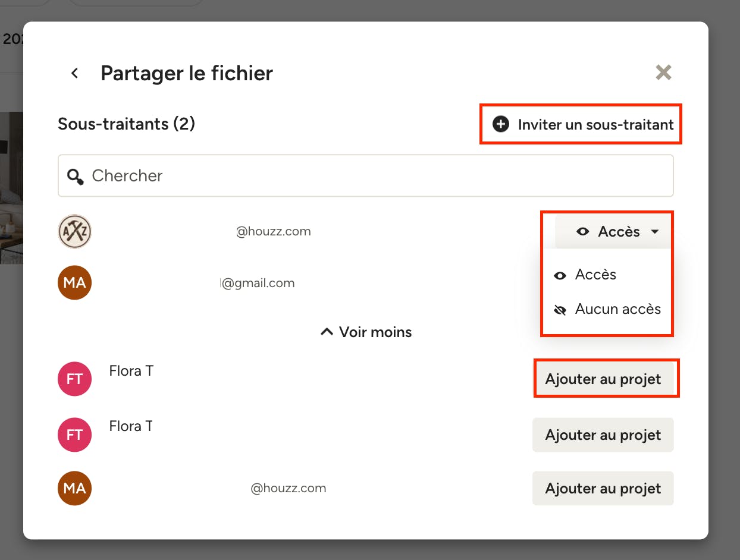Click the back arrow beside Partager le fichier
Image resolution: width=740 pixels, height=560 pixels.
point(74,73)
